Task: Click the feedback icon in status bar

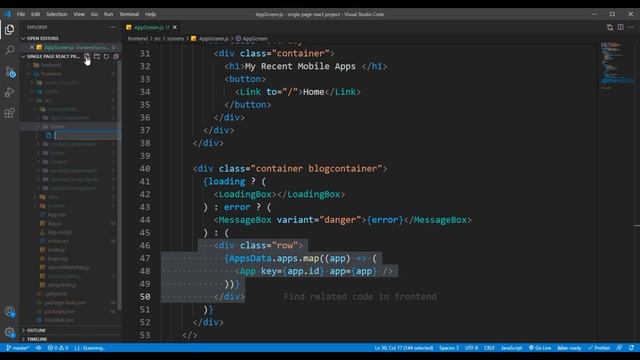Action: click(619, 348)
